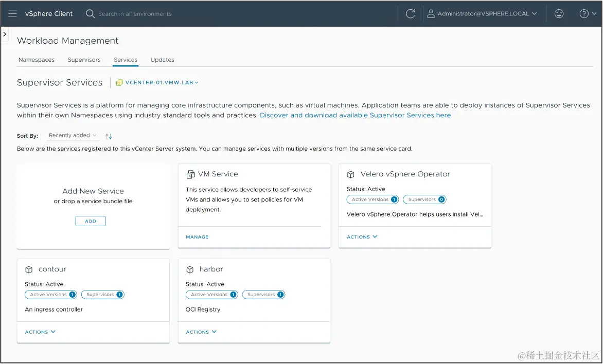603x364 pixels.
Task: Click the Workload Management heading
Action: 68,41
